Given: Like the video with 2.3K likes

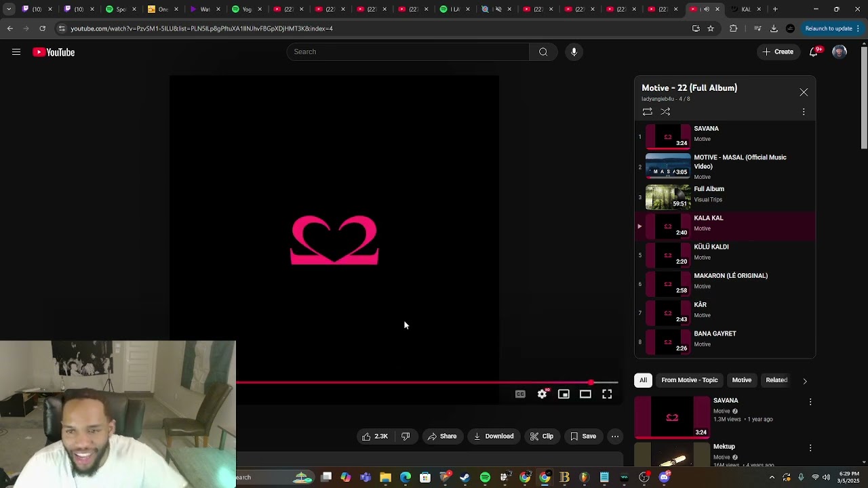Looking at the screenshot, I should tap(375, 436).
